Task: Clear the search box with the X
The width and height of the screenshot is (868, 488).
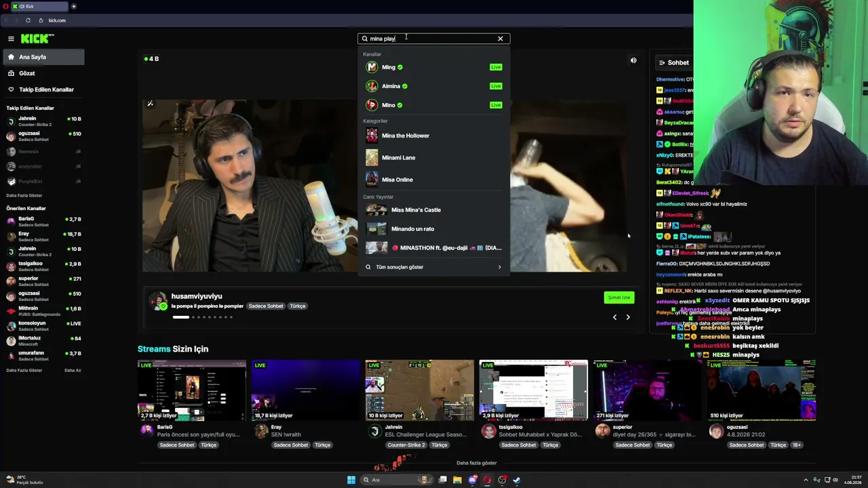Action: click(x=500, y=39)
